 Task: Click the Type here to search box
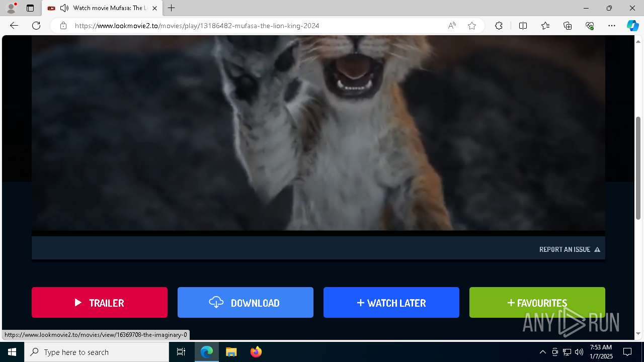97,352
